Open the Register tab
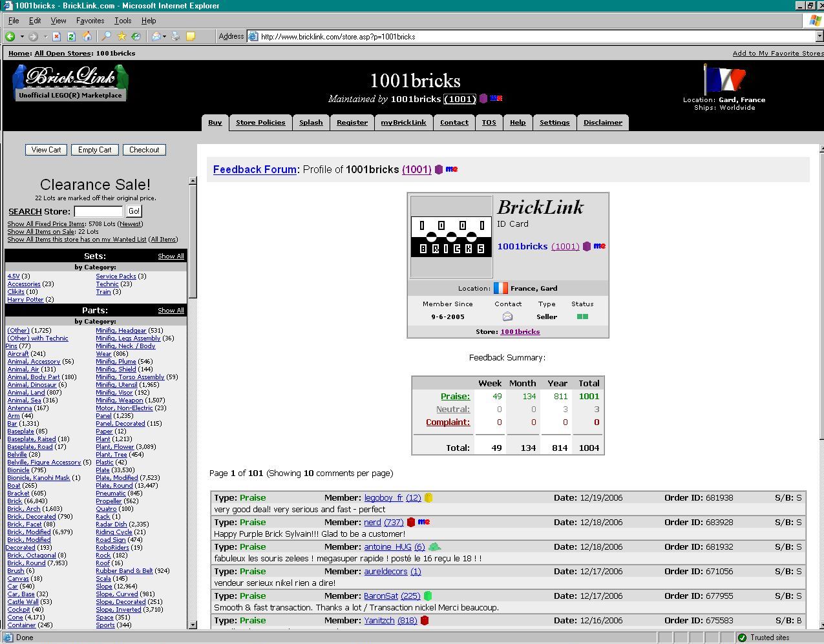 tap(352, 123)
